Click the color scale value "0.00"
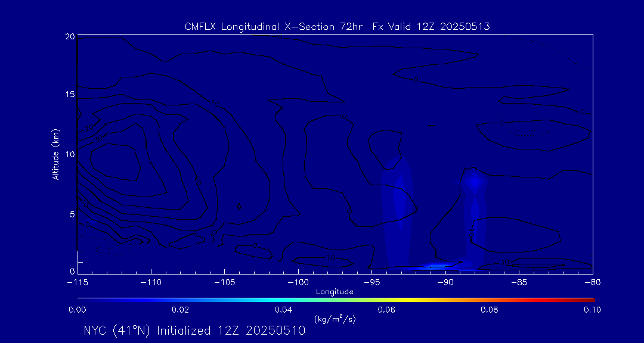Image resolution: width=644 pixels, height=343 pixels. (77, 310)
